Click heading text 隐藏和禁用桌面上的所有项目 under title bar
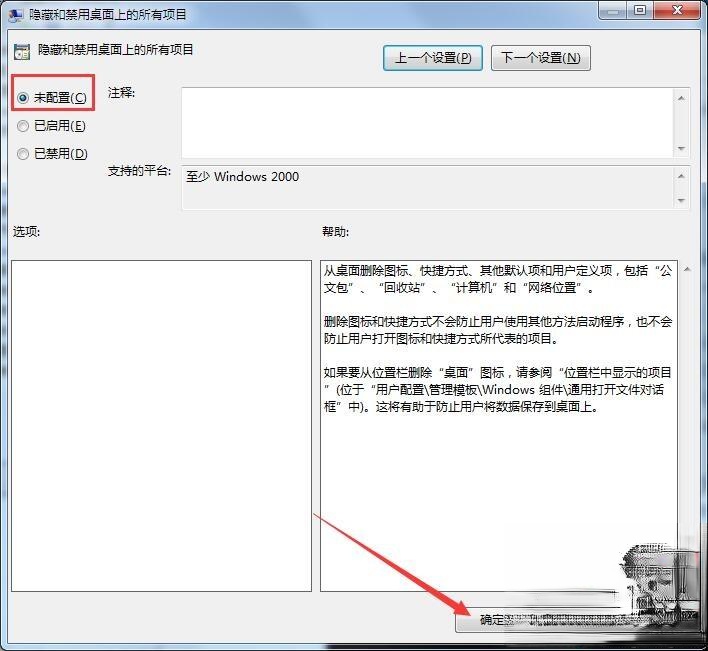Viewport: 708px width, 651px height. 116,50
